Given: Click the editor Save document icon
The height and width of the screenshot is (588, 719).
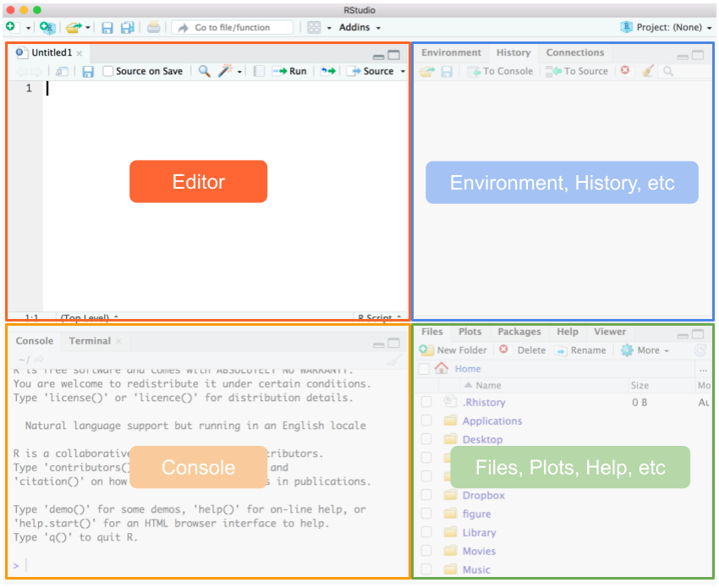Looking at the screenshot, I should pyautogui.click(x=88, y=71).
